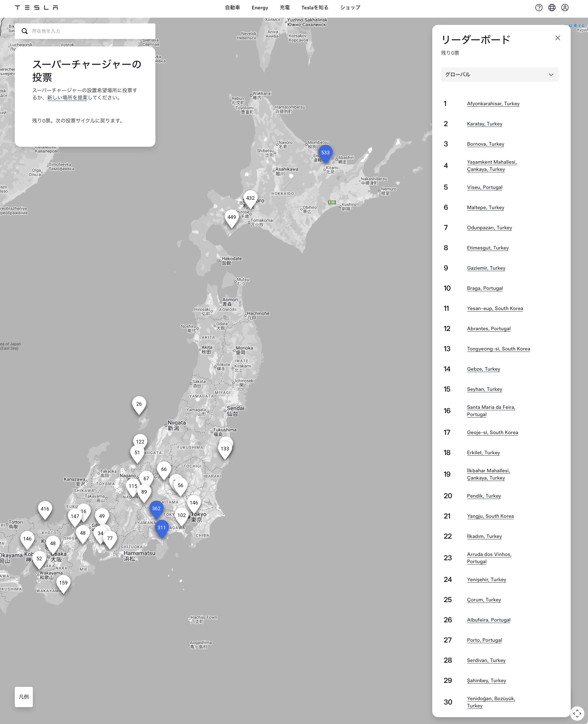Image resolution: width=588 pixels, height=724 pixels.
Task: Click the 凡例 legend button
Action: (24, 697)
